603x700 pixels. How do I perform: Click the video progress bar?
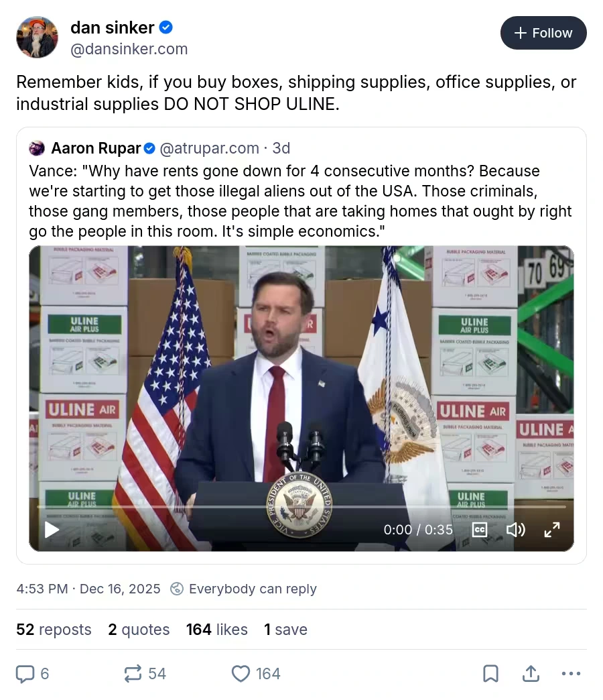coord(301,507)
